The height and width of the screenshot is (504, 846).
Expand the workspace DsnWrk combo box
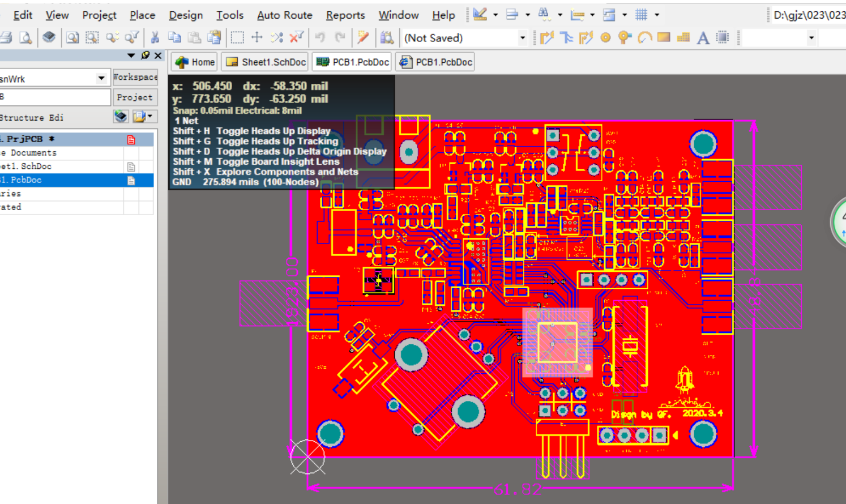point(101,78)
